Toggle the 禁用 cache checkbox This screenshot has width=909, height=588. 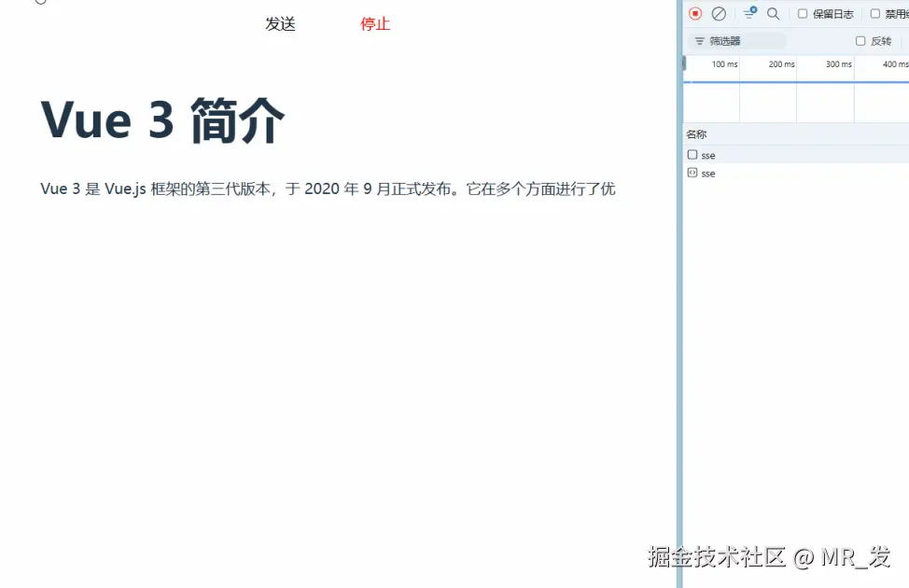(x=875, y=13)
